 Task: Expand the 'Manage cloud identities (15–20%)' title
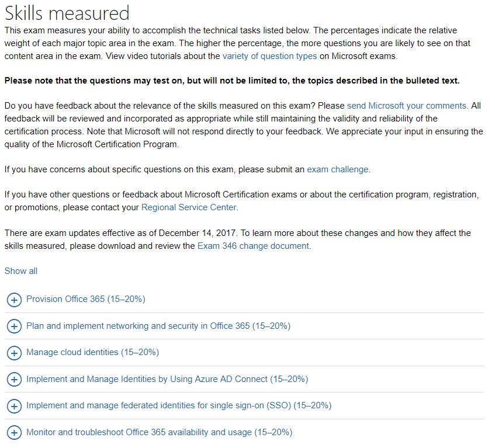point(92,352)
